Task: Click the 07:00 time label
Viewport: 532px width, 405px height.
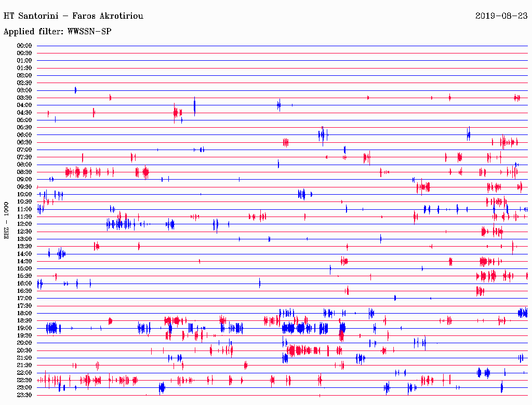Action: (x=24, y=150)
